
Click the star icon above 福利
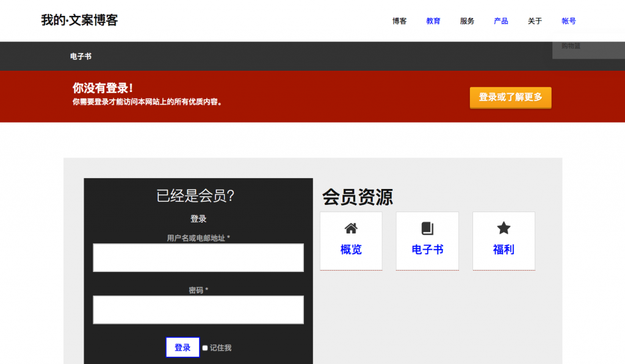click(x=504, y=228)
